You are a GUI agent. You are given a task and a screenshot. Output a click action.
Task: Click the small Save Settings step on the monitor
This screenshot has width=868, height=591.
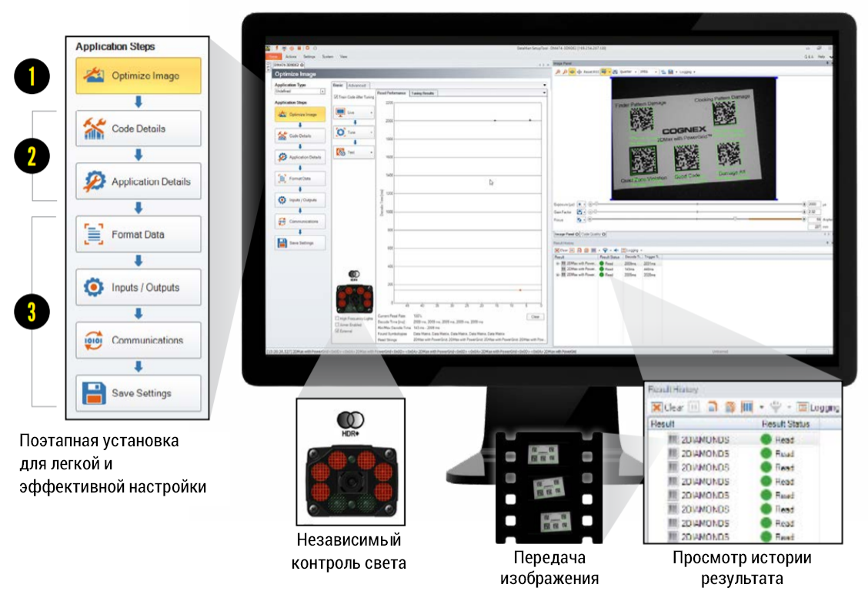pos(300,243)
